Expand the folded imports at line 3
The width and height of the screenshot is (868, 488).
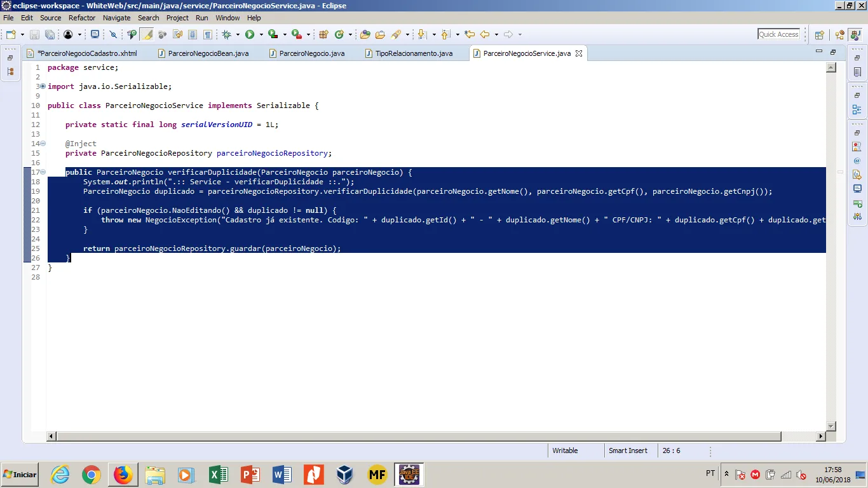[43, 86]
